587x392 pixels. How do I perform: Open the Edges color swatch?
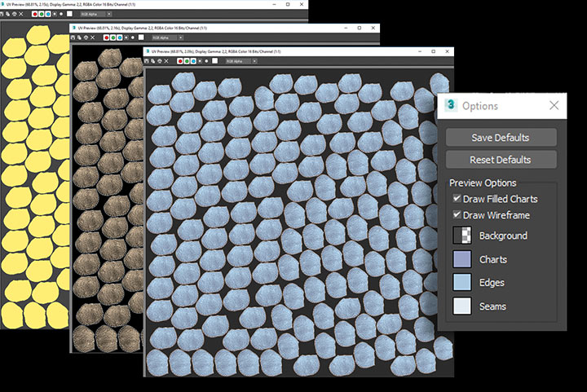pos(462,283)
